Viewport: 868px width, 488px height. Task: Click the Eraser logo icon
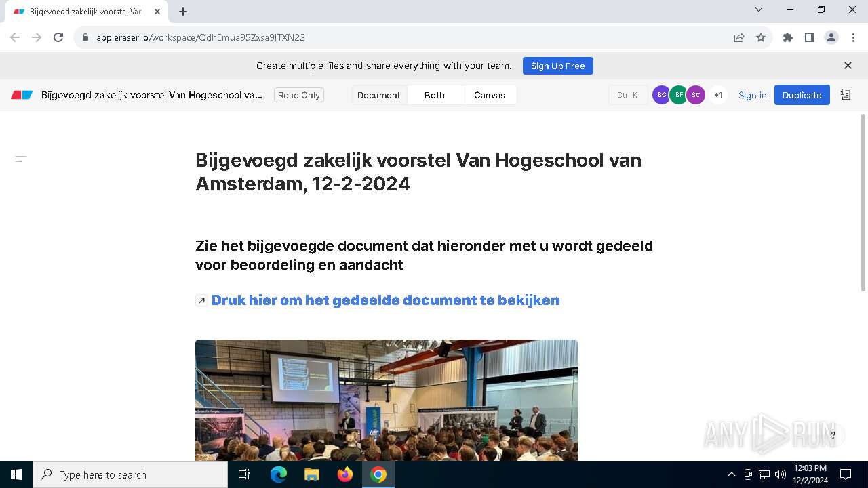pyautogui.click(x=22, y=95)
